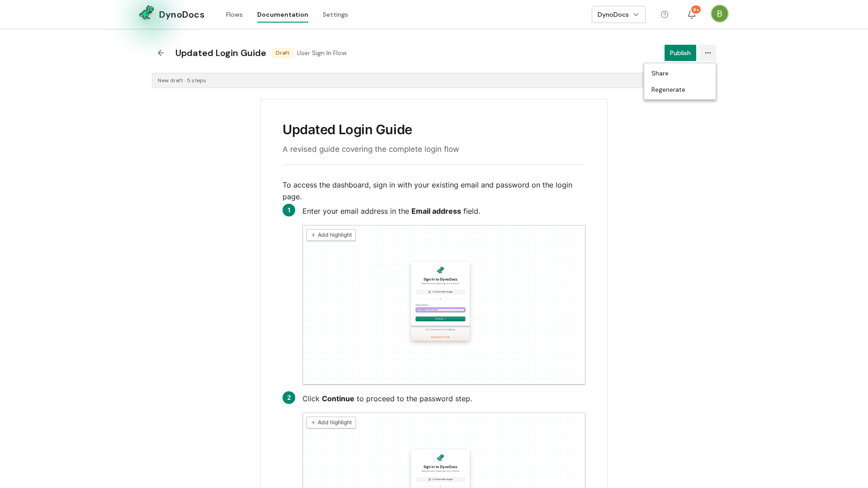
Task: Click step 1 instruction about Email address
Action: [x=392, y=211]
